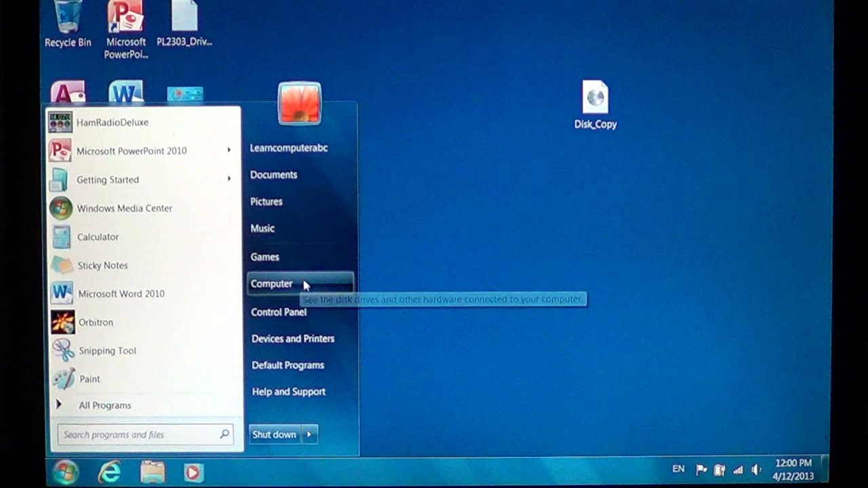The height and width of the screenshot is (488, 868).
Task: Click the Shut down button
Action: click(274, 434)
